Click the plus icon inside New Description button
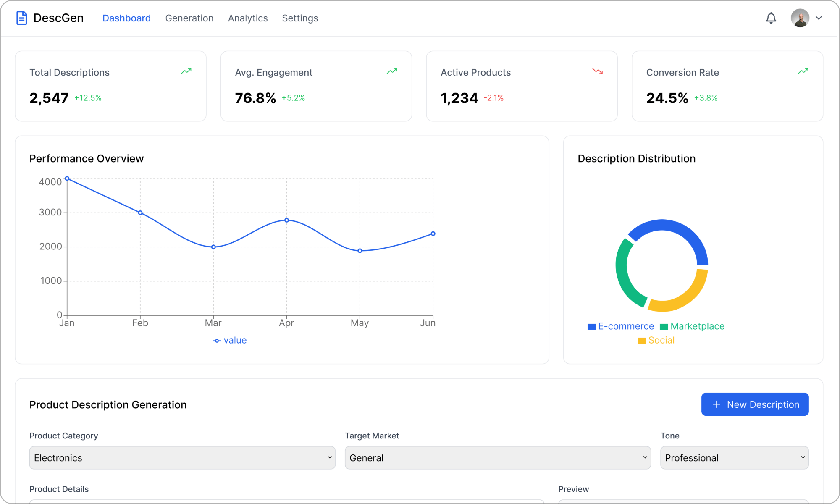 click(x=715, y=404)
